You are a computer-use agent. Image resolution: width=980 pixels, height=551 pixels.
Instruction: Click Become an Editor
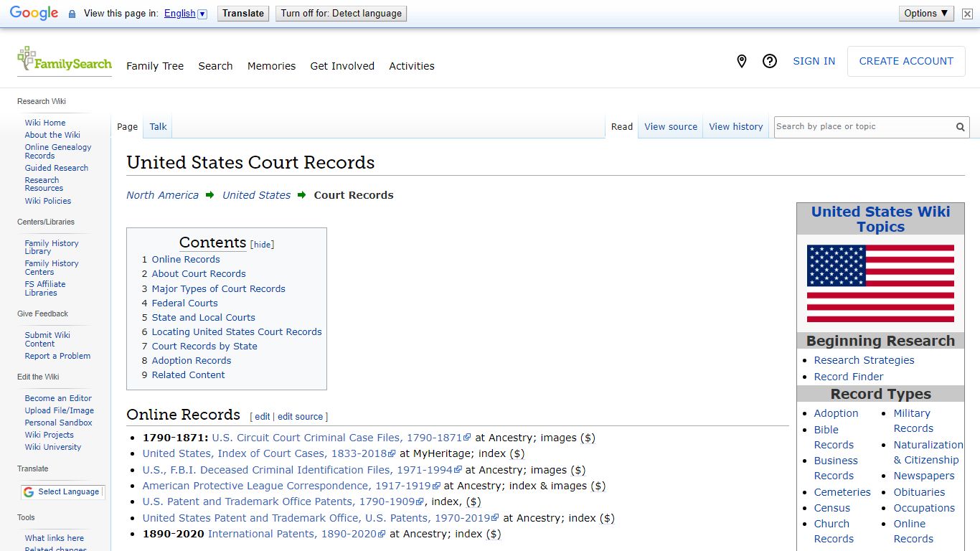click(x=58, y=398)
